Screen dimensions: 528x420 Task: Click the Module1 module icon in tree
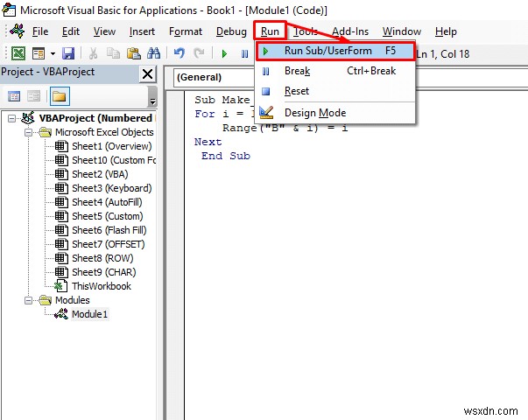coord(61,314)
